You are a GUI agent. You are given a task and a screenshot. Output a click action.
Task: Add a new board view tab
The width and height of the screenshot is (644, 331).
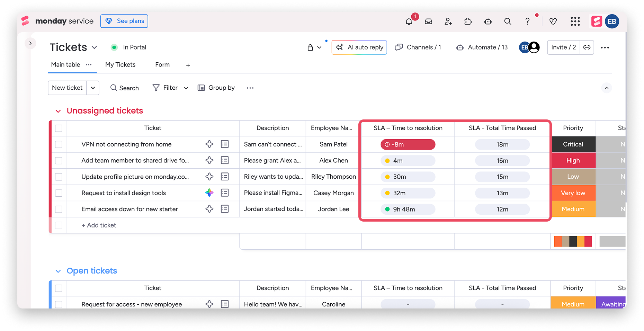coord(188,65)
